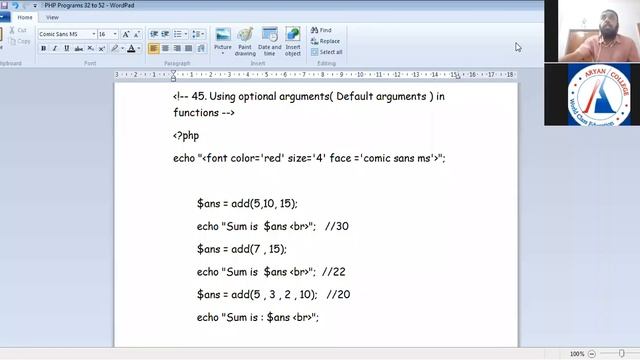Viewport: 640px width, 360px height.
Task: Open the Paragraph settings dialog icon
Action: pos(201,49)
